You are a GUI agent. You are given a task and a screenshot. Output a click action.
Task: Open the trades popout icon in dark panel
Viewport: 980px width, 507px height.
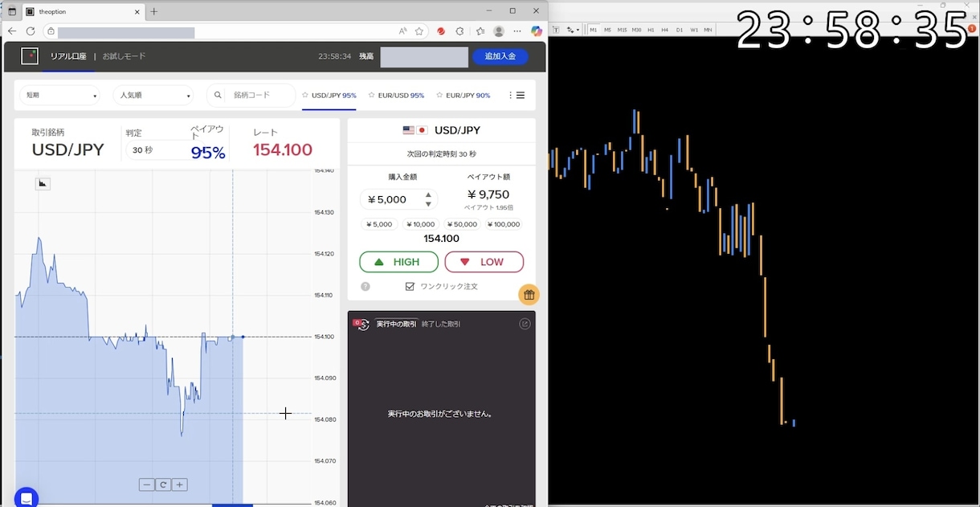tap(525, 324)
